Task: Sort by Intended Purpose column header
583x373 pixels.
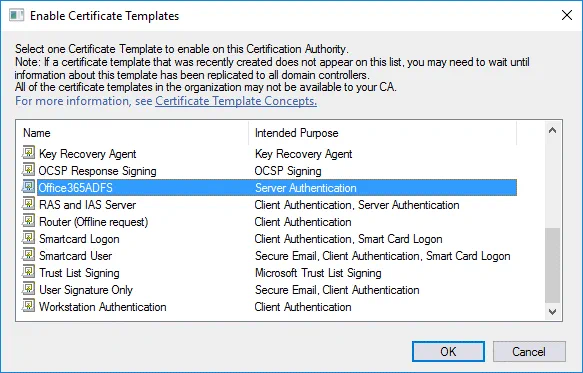Action: tap(383, 133)
